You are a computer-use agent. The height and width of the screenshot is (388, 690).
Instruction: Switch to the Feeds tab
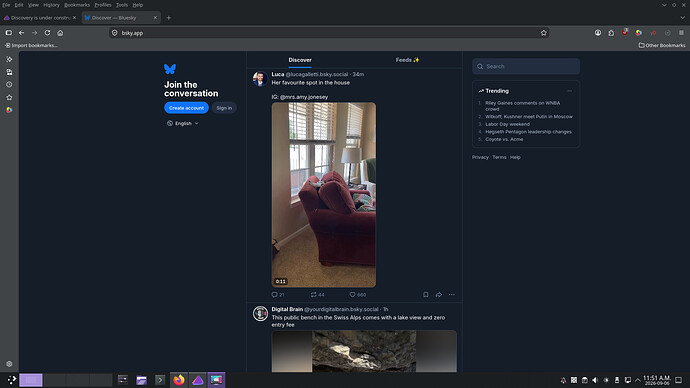coord(407,60)
